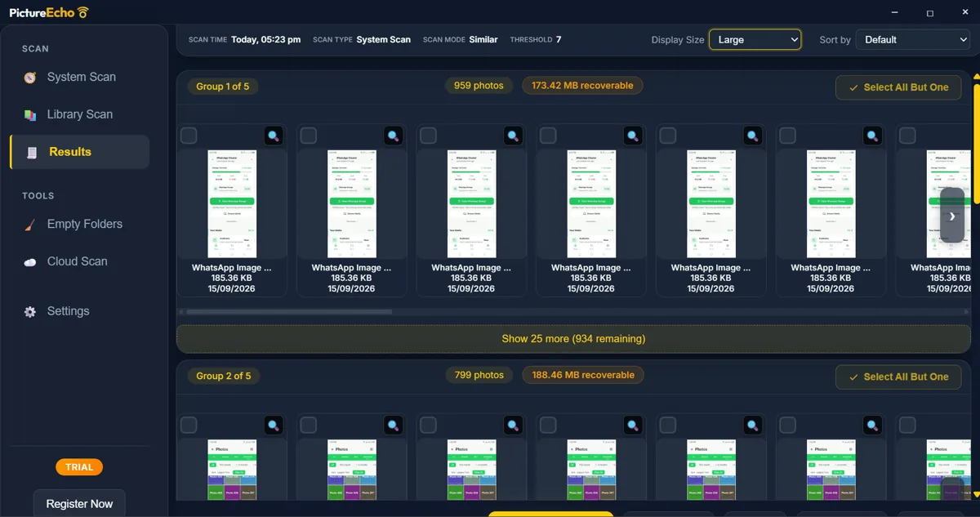
Task: Preview first photo in Group 1 via magnifier
Action: coord(274,136)
